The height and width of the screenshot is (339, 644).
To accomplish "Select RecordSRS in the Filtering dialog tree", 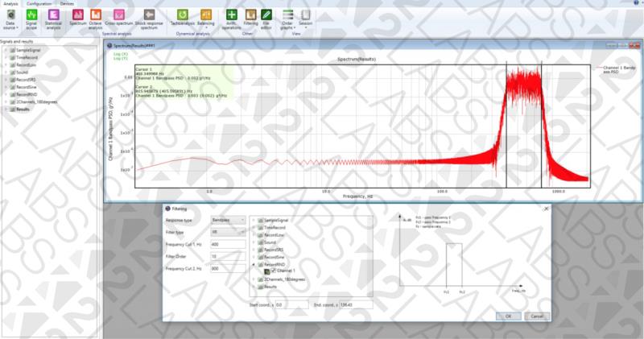I will (x=274, y=250).
